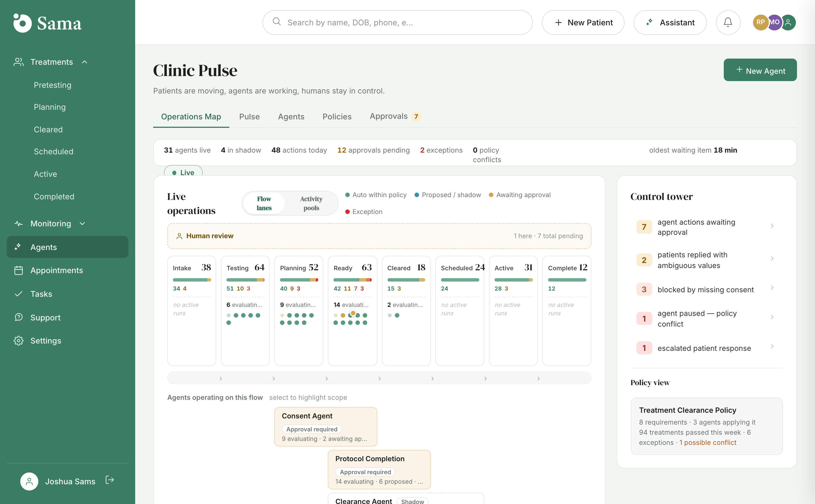The image size is (815, 504).
Task: Open Planning in sidebar
Action: pos(50,107)
